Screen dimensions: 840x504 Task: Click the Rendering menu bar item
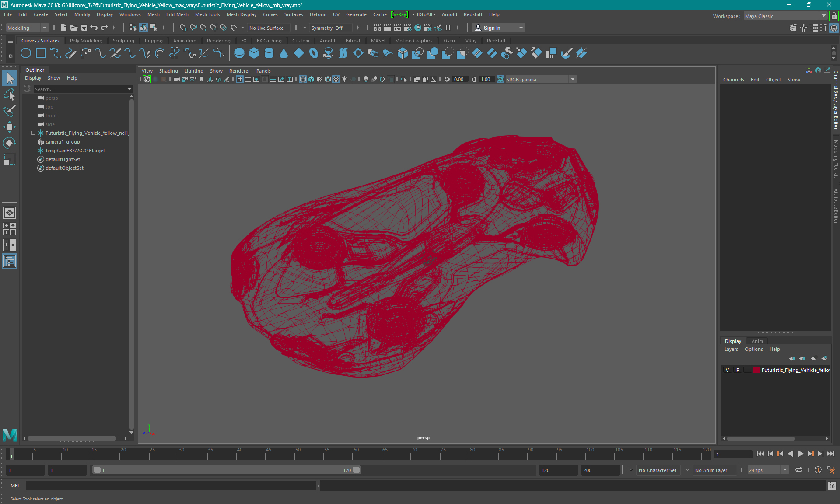point(218,40)
